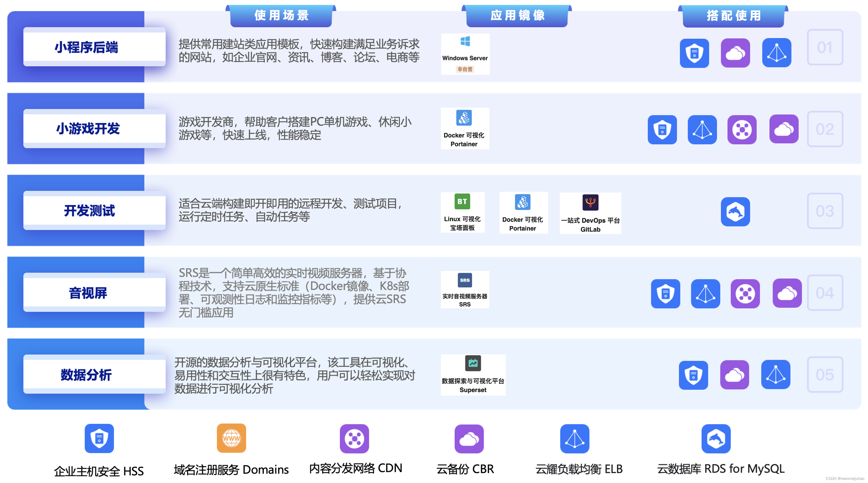Click the legend icon above 内容分发网络 CDN
868x483 pixels.
(354, 439)
